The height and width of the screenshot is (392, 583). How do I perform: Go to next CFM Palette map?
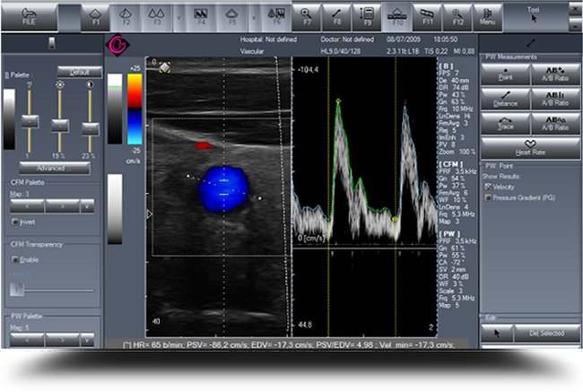point(61,205)
